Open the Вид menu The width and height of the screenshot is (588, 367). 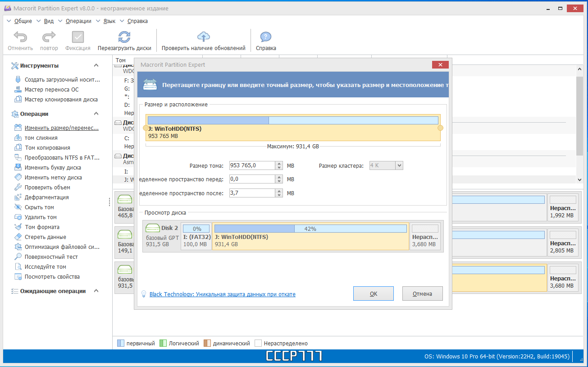49,21
